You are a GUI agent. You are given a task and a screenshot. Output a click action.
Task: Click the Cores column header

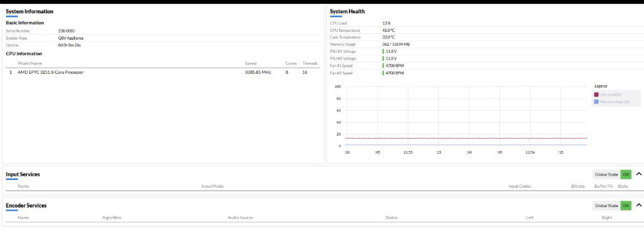coord(291,63)
